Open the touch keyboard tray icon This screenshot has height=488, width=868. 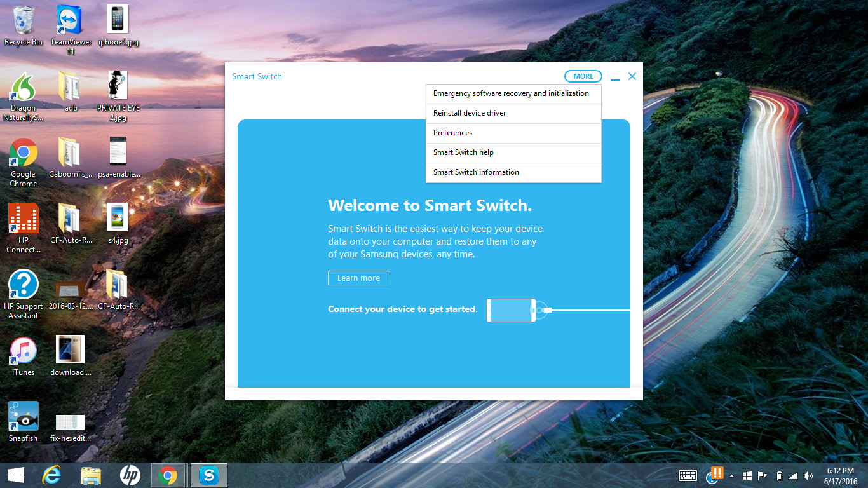tap(688, 476)
